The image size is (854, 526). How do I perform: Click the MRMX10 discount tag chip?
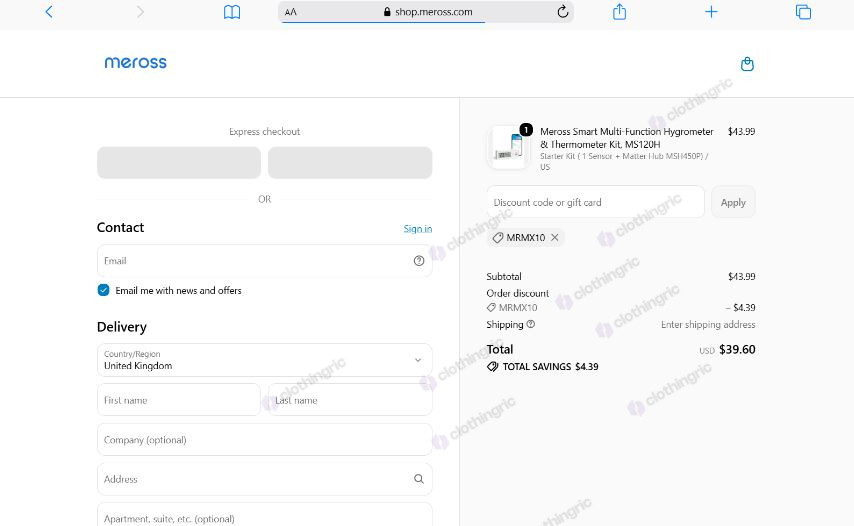click(526, 237)
